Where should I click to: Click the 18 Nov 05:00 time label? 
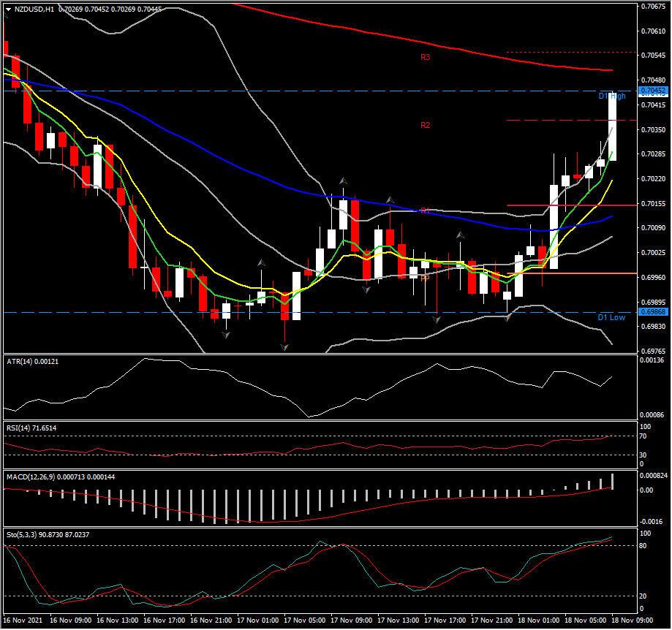tap(586, 620)
